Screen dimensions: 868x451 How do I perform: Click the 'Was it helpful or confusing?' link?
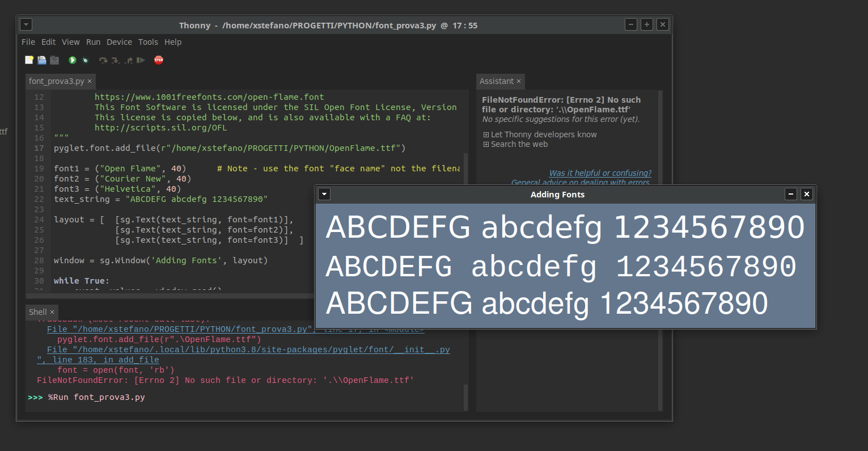tap(600, 173)
